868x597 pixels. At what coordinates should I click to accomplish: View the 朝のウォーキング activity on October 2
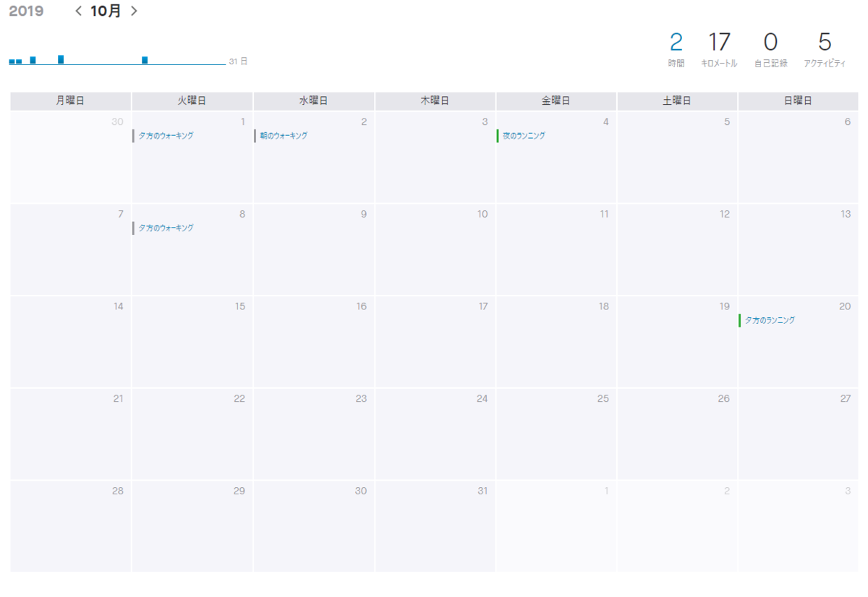[x=285, y=135]
